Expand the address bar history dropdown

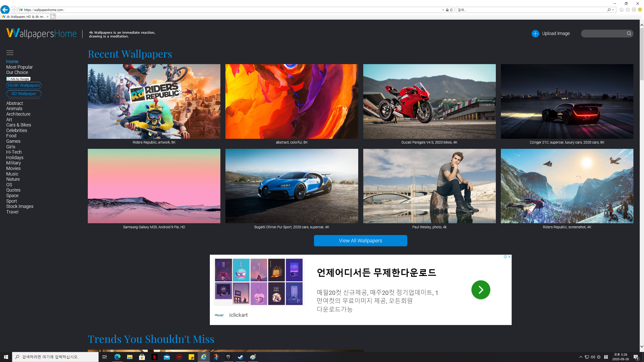click(x=443, y=10)
